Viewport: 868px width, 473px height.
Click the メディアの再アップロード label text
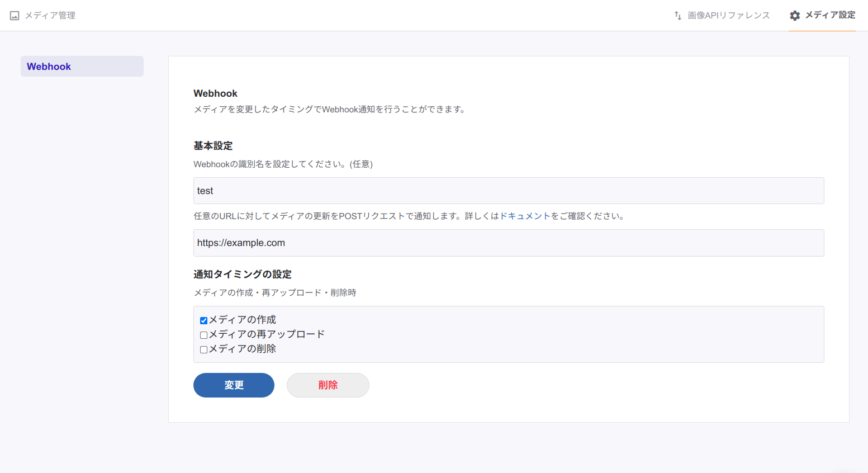(267, 334)
